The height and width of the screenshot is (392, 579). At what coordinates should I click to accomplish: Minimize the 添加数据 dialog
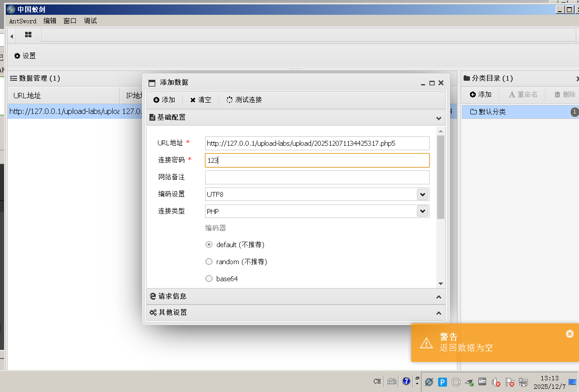click(423, 83)
